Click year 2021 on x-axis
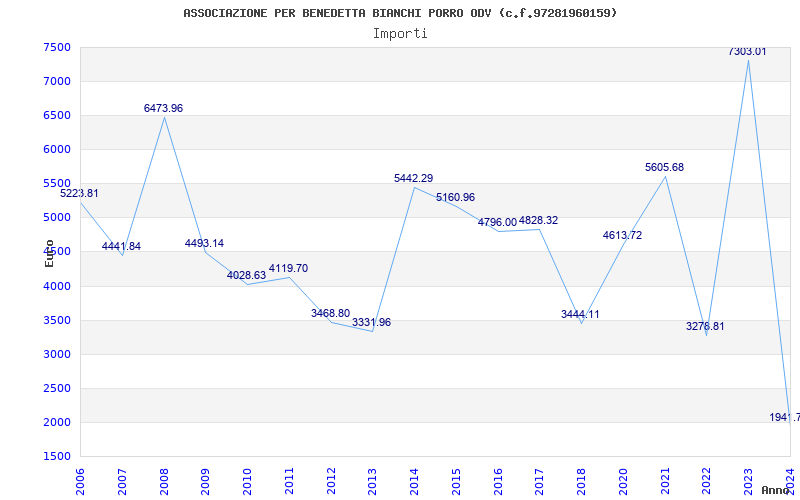The height and width of the screenshot is (500, 800). pos(665,481)
